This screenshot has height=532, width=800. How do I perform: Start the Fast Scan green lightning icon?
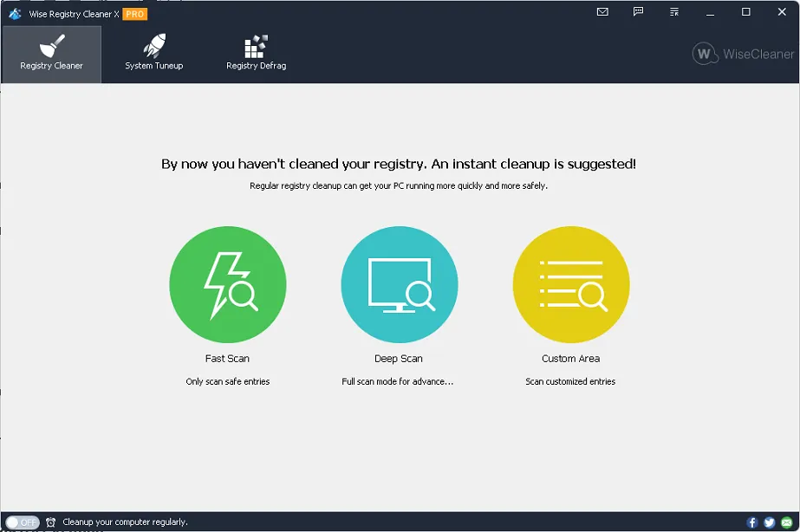(227, 284)
